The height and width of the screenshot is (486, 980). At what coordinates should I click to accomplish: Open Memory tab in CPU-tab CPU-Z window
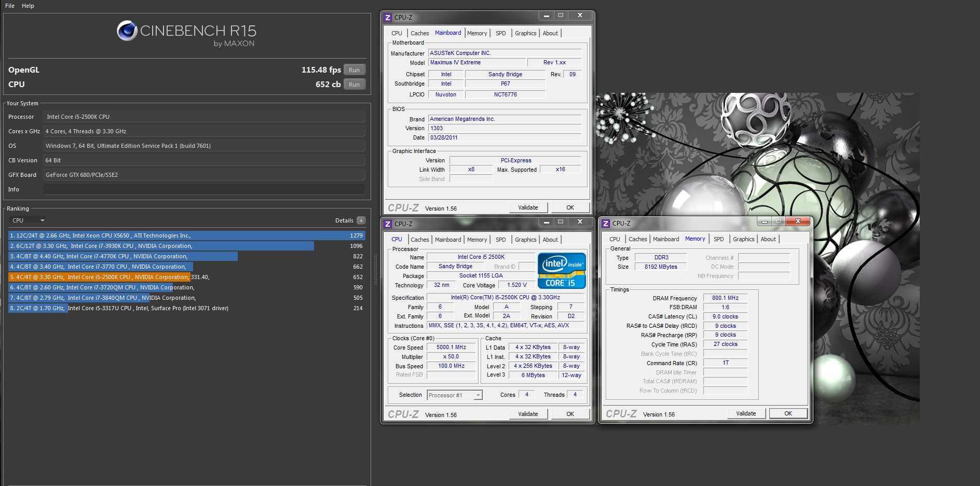[477, 240]
